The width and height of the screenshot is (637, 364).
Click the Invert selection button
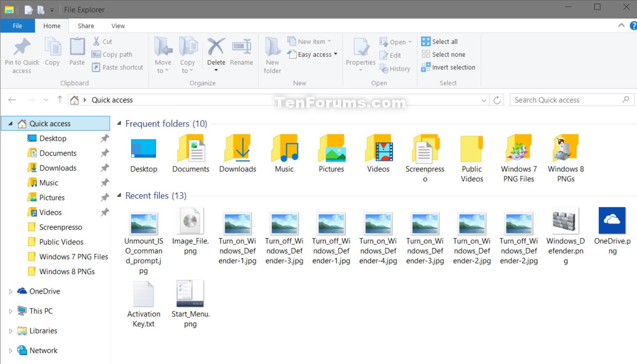[x=449, y=67]
